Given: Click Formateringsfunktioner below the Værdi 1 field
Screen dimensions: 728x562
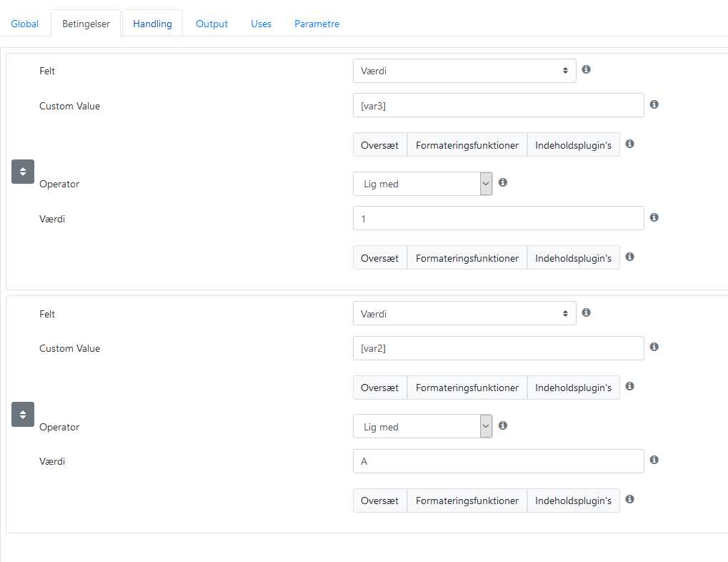Looking at the screenshot, I should coord(467,258).
